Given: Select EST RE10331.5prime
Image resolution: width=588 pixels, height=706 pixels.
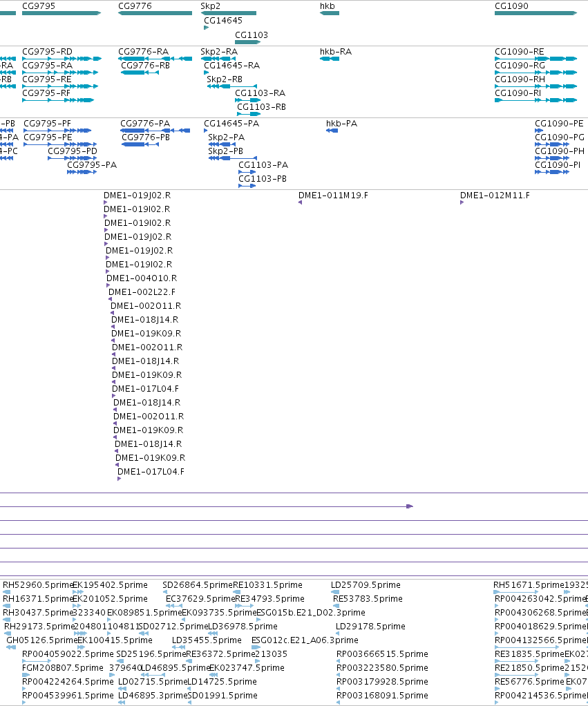Looking at the screenshot, I should [267, 585].
